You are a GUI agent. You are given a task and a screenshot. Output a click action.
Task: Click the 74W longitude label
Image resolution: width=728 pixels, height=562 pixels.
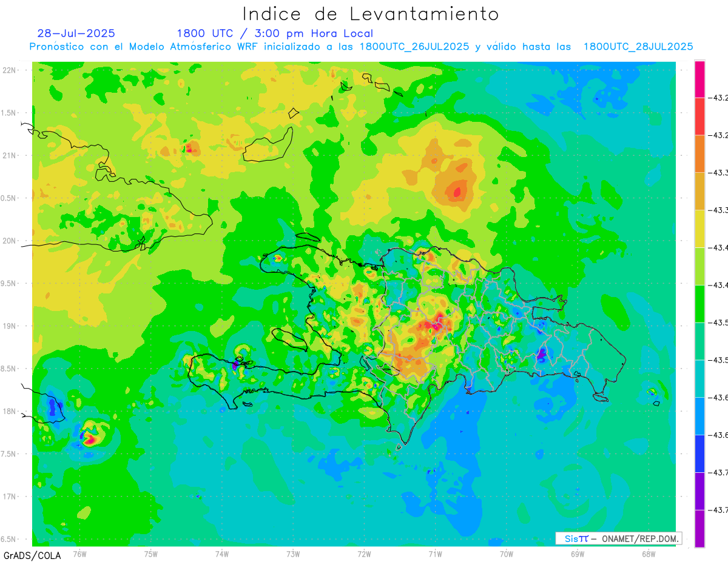pos(222,554)
